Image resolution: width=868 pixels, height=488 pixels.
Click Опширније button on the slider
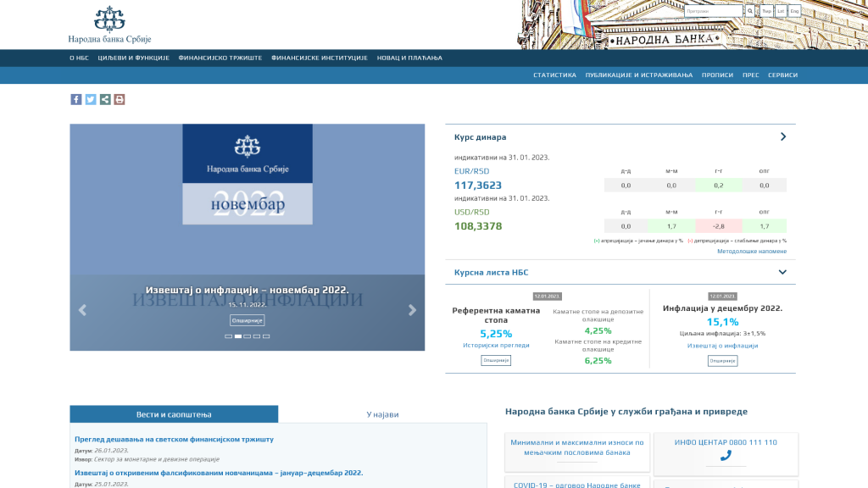point(247,320)
